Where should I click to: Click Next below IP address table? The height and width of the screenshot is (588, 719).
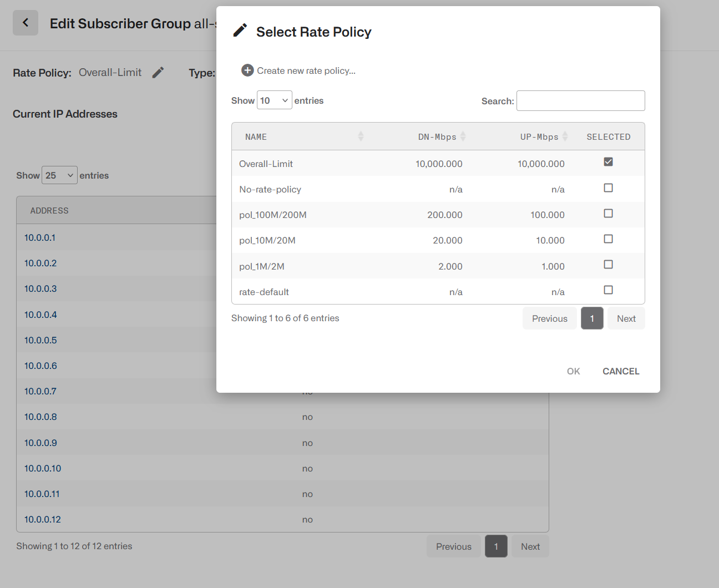pos(530,546)
